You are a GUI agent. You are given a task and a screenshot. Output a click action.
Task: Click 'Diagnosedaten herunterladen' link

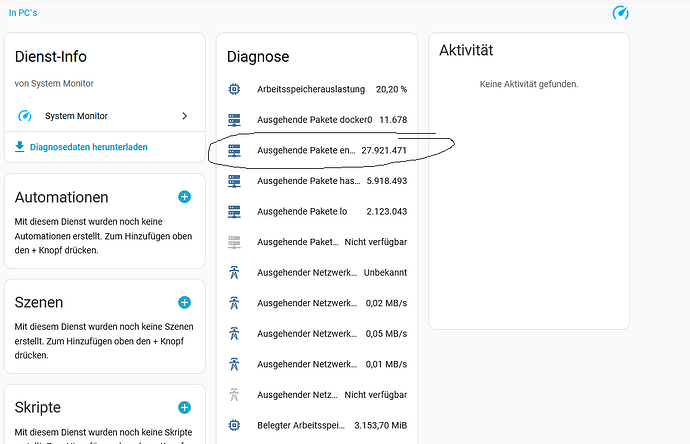tap(88, 147)
